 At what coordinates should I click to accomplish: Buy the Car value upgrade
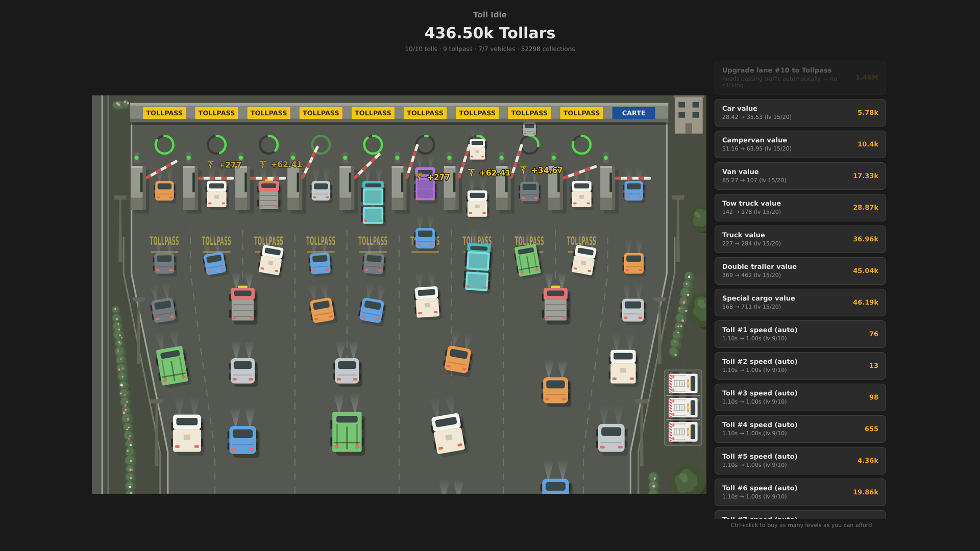tap(800, 113)
